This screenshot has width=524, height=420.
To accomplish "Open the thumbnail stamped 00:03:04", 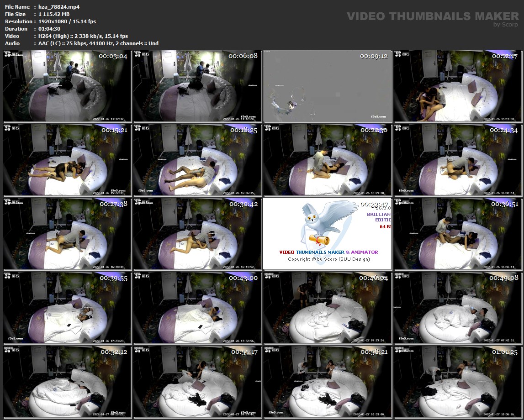I will tap(67, 86).
